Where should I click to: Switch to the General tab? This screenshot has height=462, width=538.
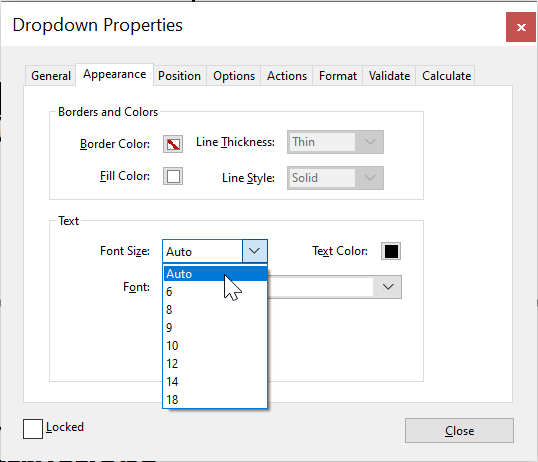click(51, 76)
